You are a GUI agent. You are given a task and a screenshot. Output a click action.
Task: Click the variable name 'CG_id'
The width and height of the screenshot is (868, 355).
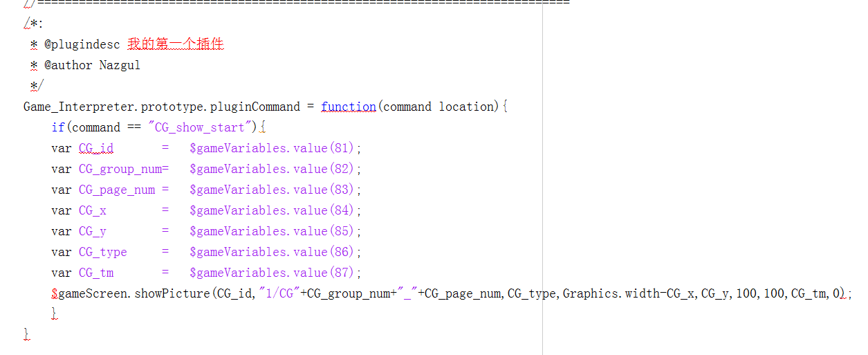[x=96, y=148]
